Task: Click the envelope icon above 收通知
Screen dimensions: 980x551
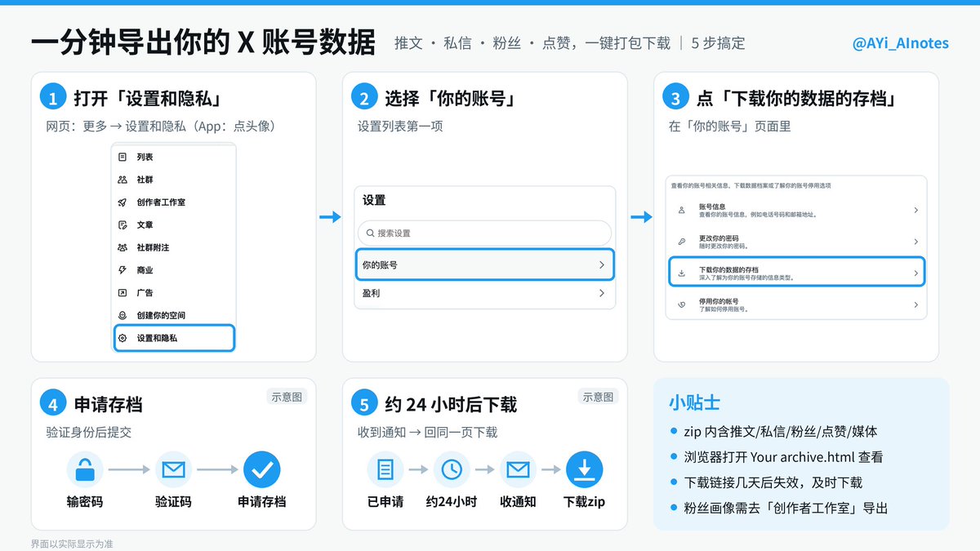Action: point(518,470)
